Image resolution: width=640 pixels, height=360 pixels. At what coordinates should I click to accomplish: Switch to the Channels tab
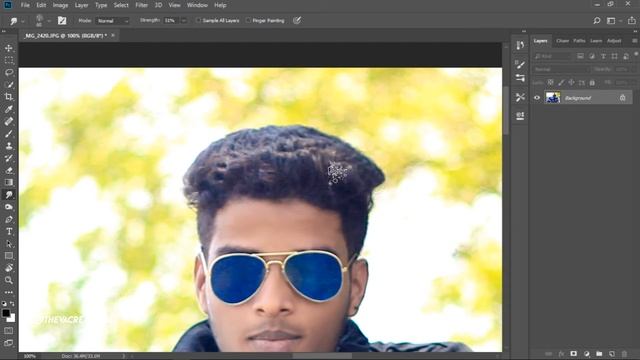[x=562, y=41]
